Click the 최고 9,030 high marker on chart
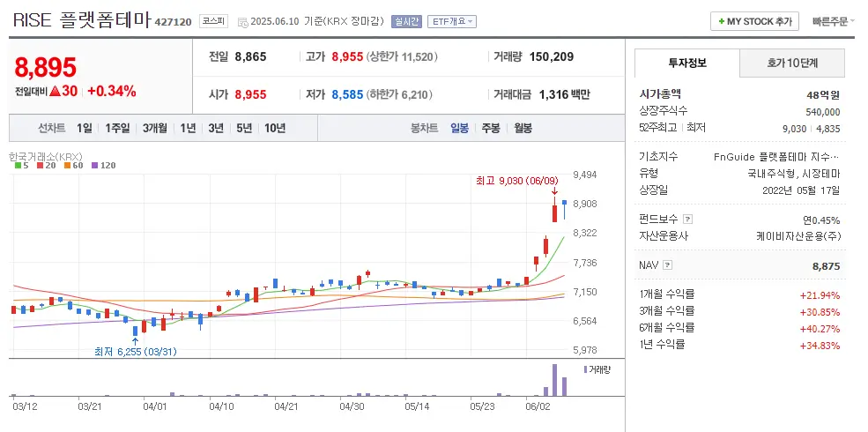Viewport: 868px width, 432px height. pyautogui.click(x=516, y=180)
